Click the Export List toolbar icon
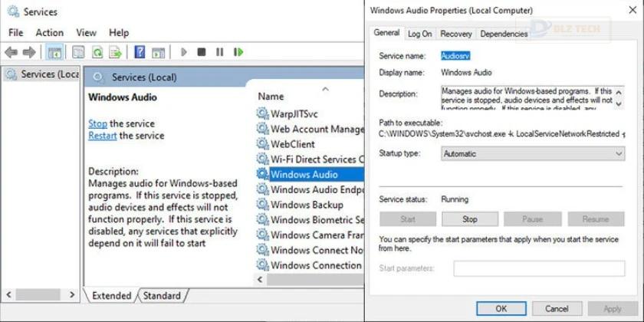644x322 pixels. click(116, 52)
